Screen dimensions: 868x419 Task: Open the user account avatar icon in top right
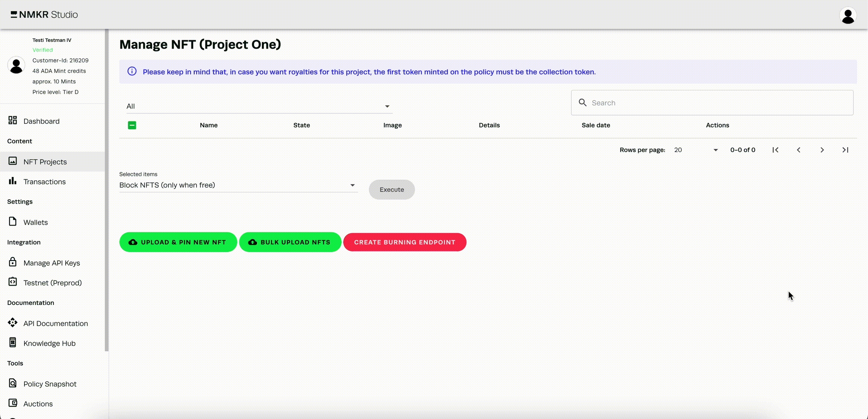848,15
